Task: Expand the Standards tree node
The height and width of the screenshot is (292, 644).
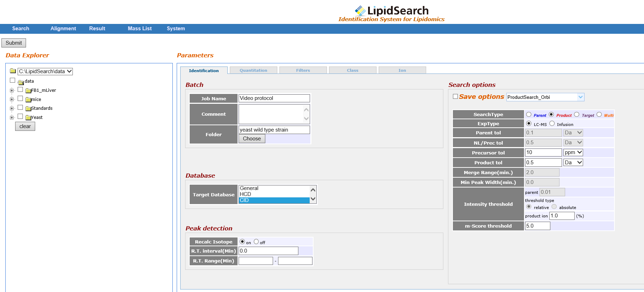Action: click(12, 108)
